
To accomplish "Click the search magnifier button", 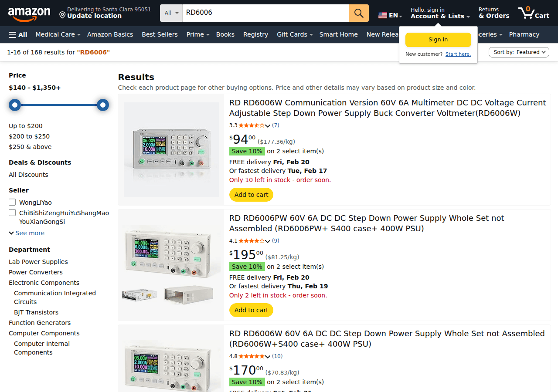I will pyautogui.click(x=359, y=13).
